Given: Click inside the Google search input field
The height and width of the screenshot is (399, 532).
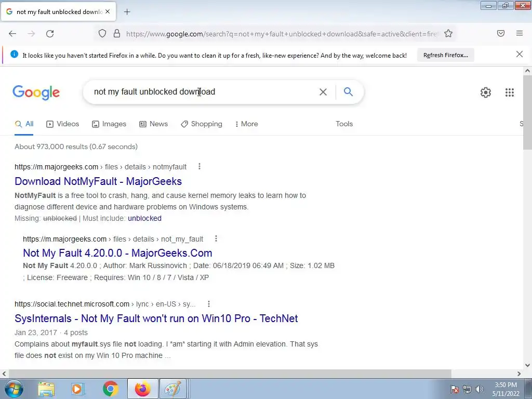Looking at the screenshot, I should click(x=204, y=91).
